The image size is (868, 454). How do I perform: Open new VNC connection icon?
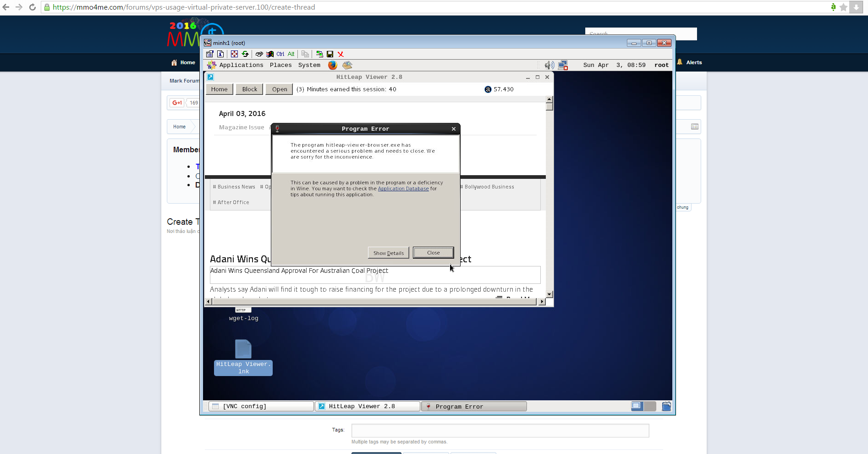(319, 54)
